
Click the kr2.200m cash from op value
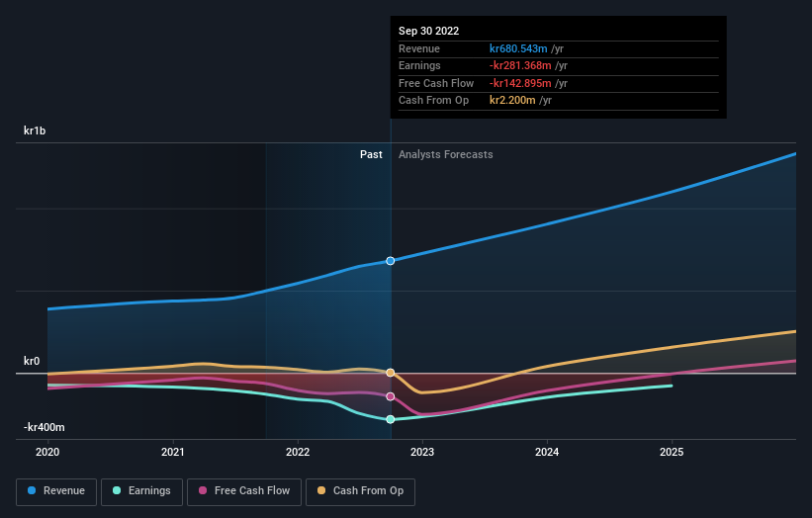512,101
